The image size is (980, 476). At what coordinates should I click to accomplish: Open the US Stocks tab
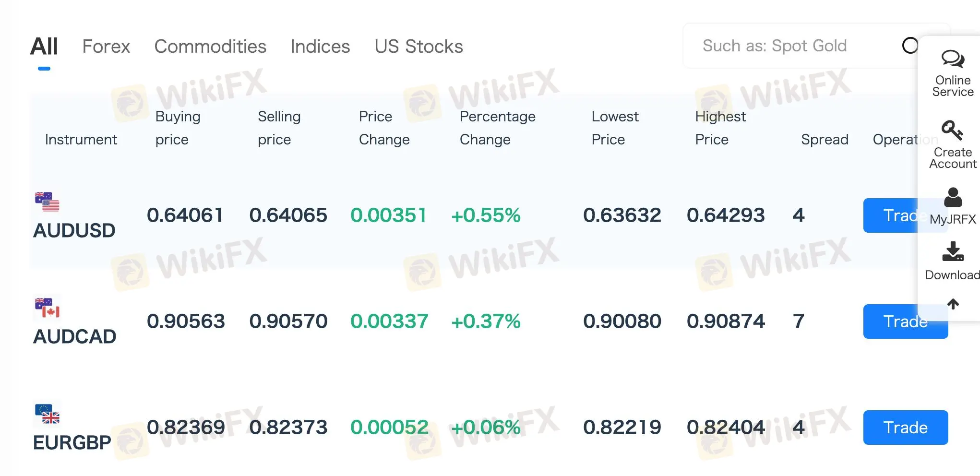click(x=418, y=47)
